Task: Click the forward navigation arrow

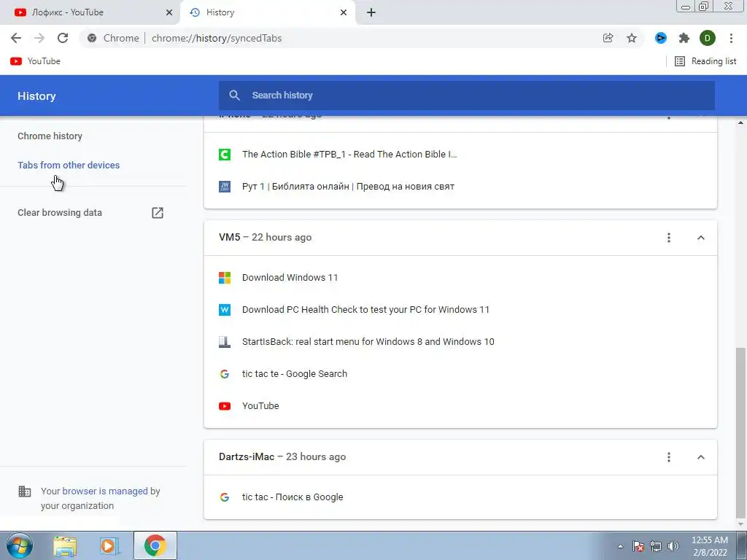Action: click(39, 38)
